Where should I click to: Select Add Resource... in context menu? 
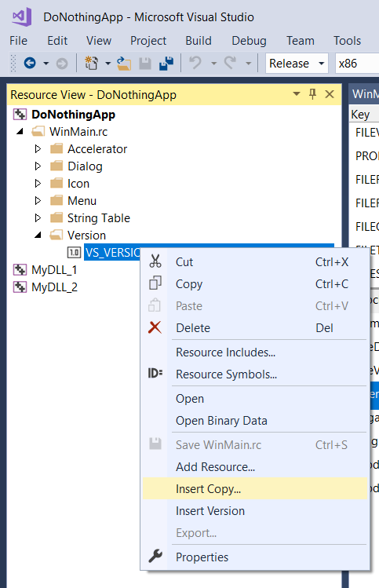(255, 466)
